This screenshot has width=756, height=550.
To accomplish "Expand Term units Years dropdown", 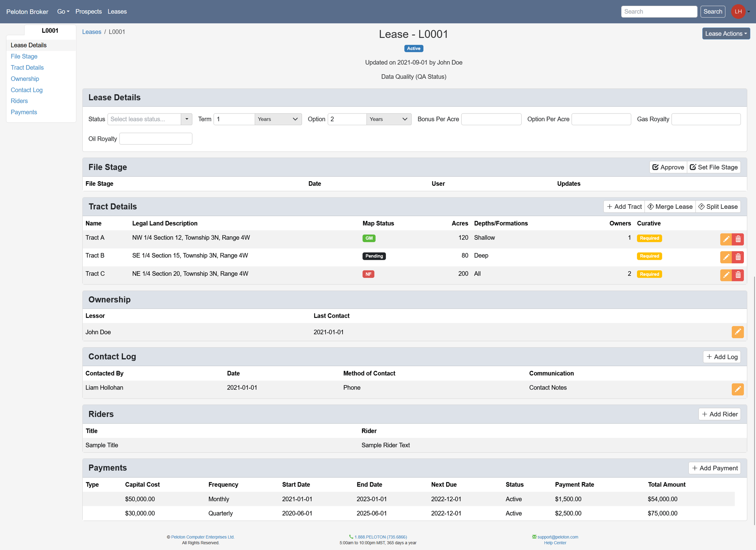I will click(278, 119).
